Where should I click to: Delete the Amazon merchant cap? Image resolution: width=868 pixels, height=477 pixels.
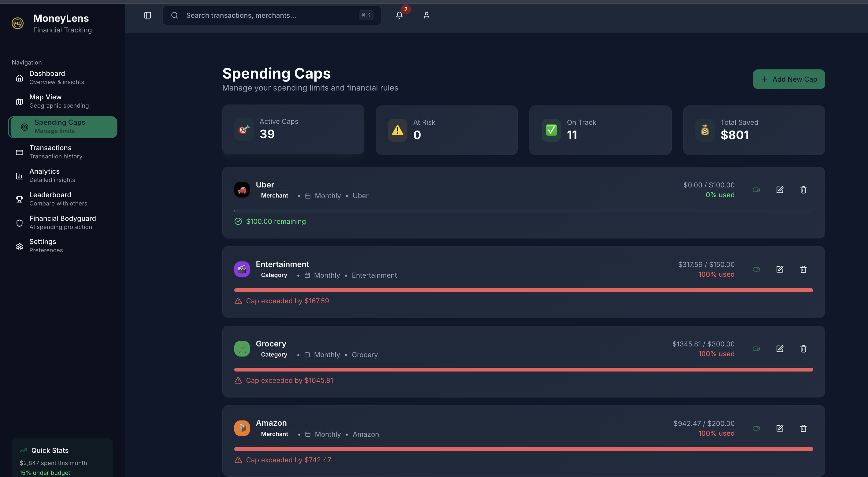(x=803, y=428)
